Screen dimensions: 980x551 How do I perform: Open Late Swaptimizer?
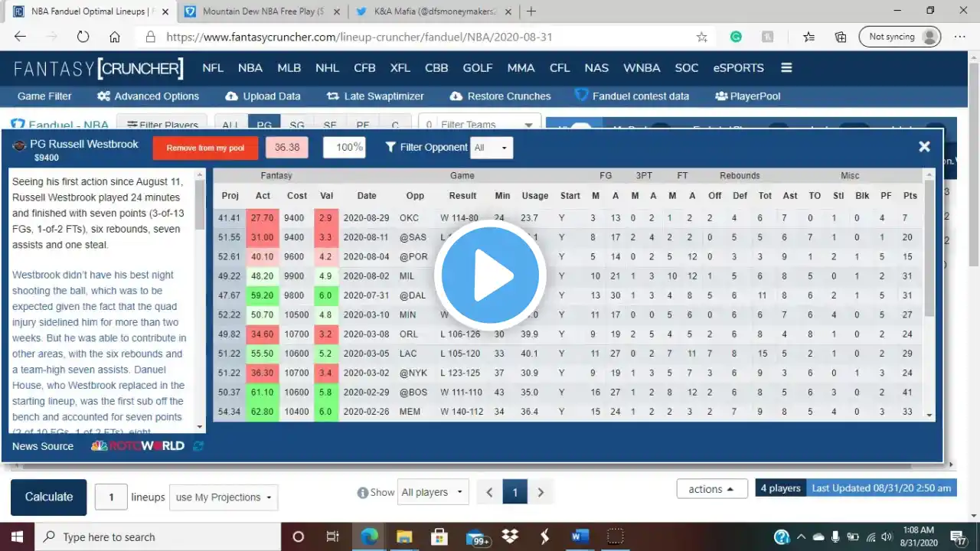[374, 96]
